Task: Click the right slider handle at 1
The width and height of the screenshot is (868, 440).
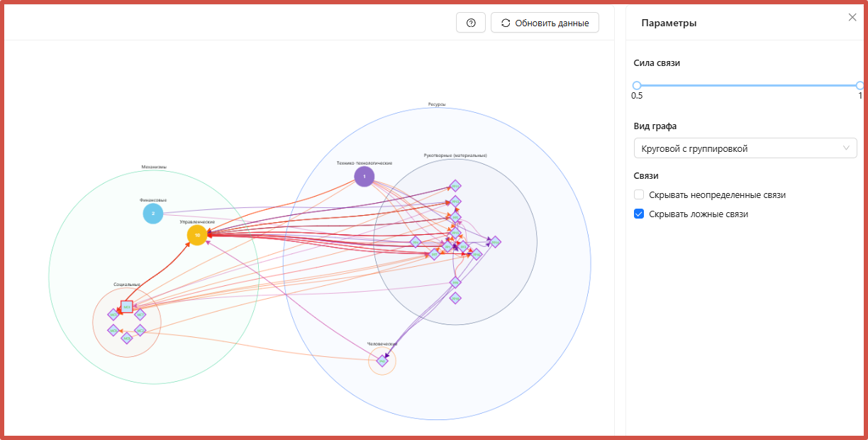Action: (859, 85)
